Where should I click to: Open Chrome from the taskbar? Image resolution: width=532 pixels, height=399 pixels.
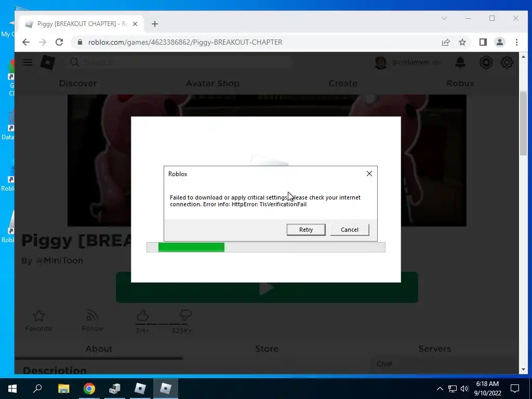coord(89,389)
